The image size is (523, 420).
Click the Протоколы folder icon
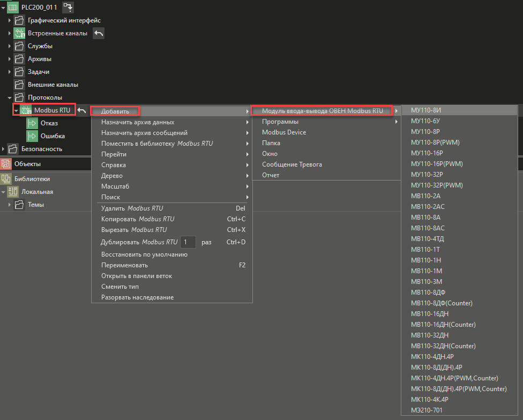tap(19, 97)
